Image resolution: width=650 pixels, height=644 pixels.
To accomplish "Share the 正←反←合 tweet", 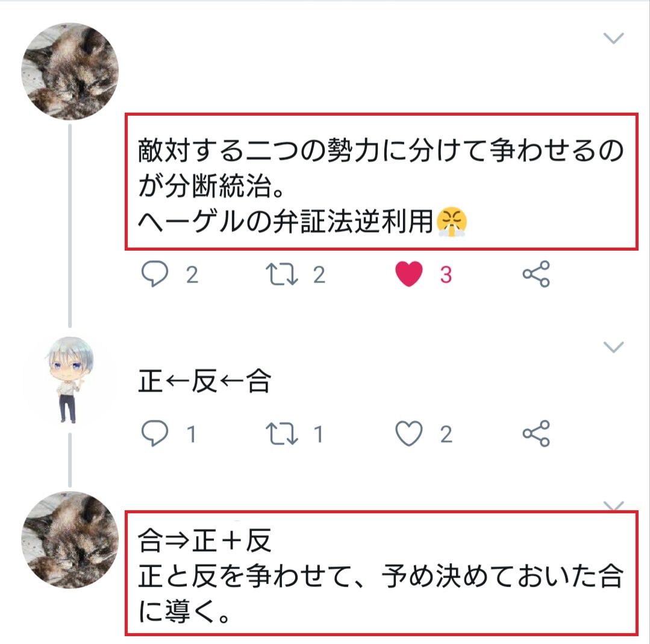I will [x=536, y=434].
